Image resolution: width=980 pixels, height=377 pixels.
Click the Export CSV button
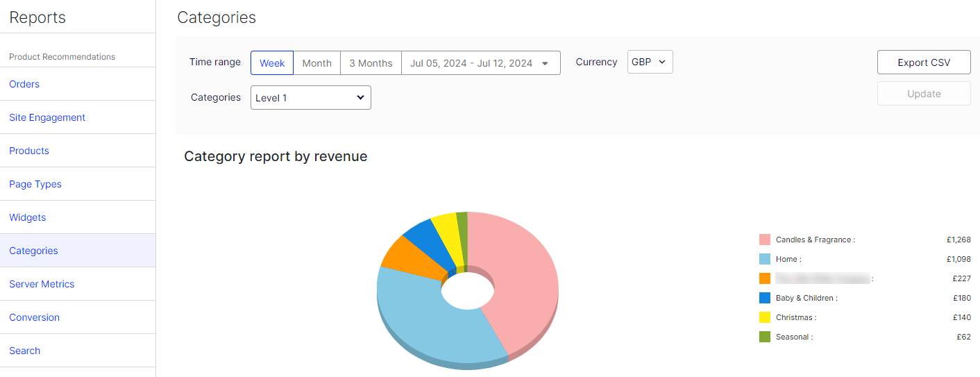pos(924,62)
